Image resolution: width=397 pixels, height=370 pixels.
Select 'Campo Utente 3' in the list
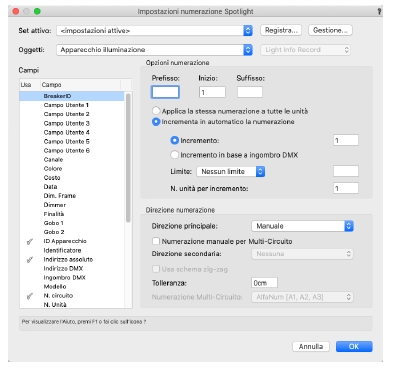coord(72,123)
